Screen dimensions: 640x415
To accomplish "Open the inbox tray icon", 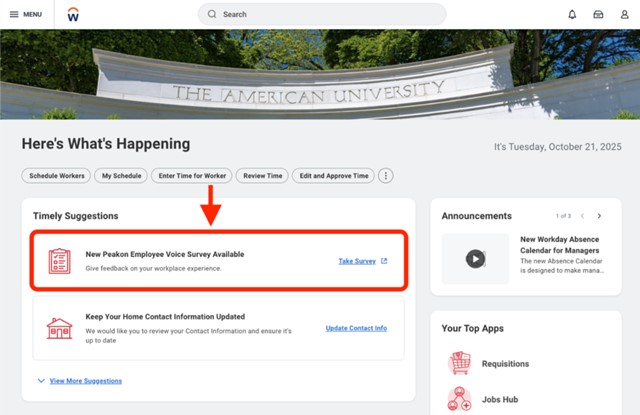I will point(598,15).
